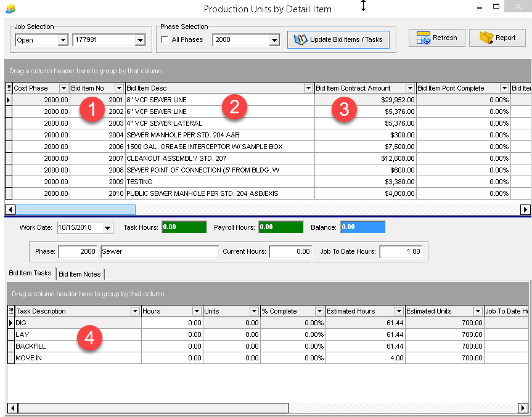Click the Refresh button
This screenshot has width=532, height=417.
pos(437,38)
